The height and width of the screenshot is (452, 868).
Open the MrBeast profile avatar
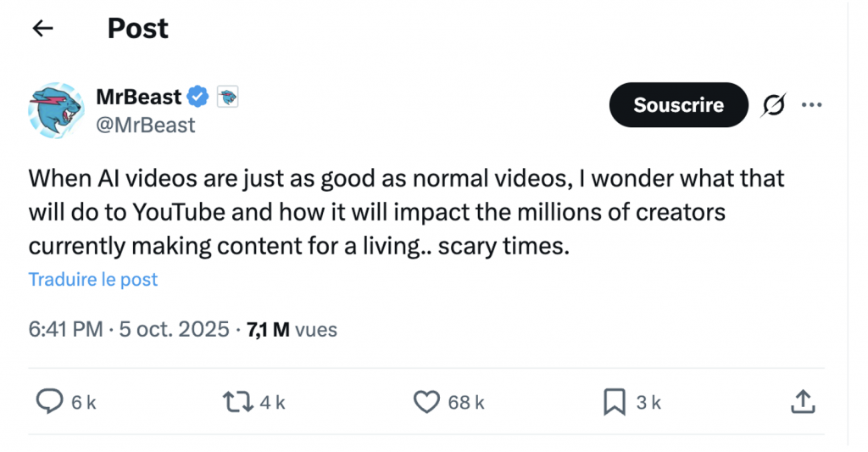point(56,111)
